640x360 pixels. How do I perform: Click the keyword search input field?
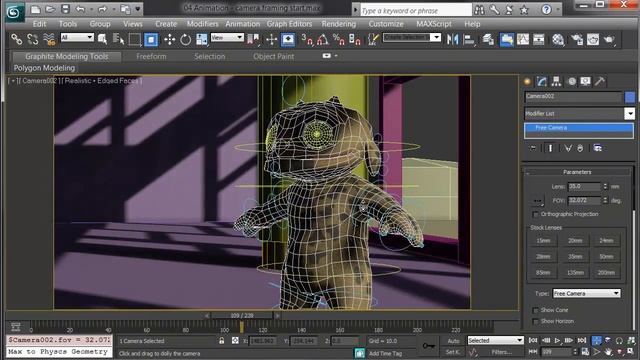pyautogui.click(x=416, y=10)
